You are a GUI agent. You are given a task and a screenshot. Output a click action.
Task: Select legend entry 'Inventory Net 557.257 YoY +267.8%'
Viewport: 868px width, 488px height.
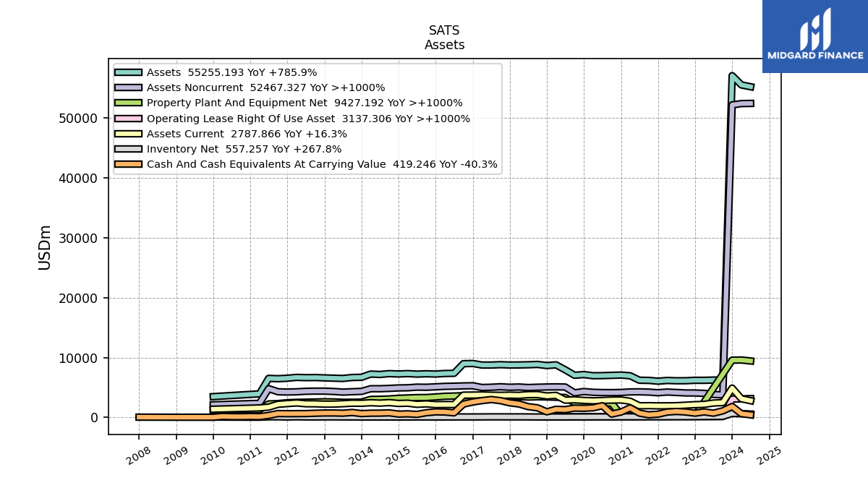coord(244,149)
